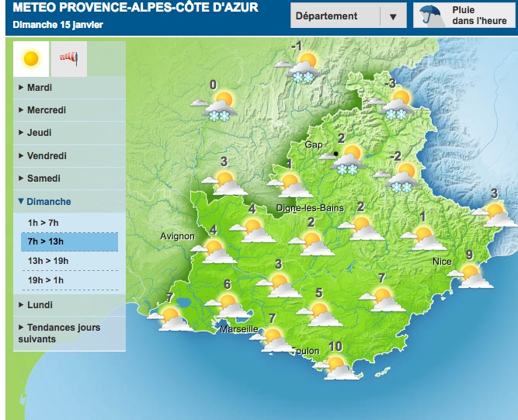
Task: Select the sun weather forecast tab
Action: click(x=31, y=59)
